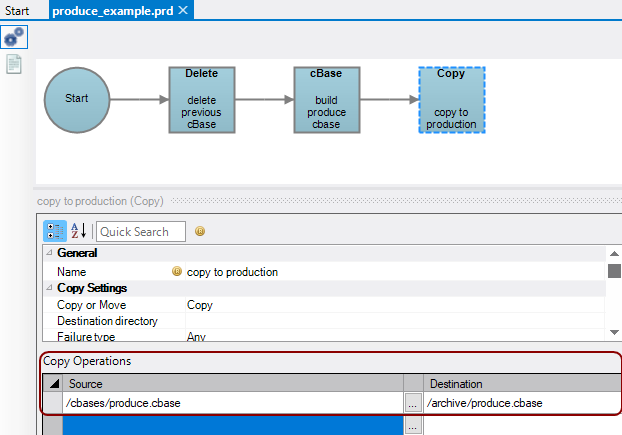Switch to the Start tab
The width and height of the screenshot is (622, 435).
click(18, 11)
